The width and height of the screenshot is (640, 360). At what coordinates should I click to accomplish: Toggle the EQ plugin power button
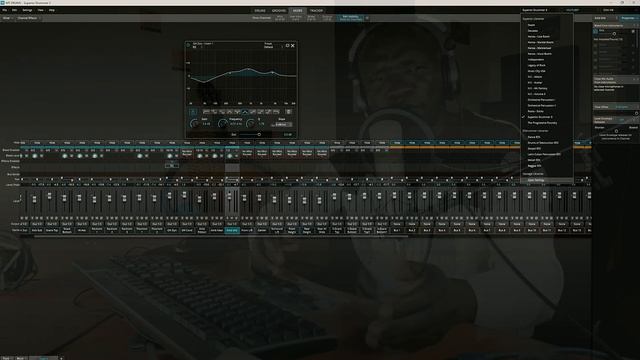[188, 45]
